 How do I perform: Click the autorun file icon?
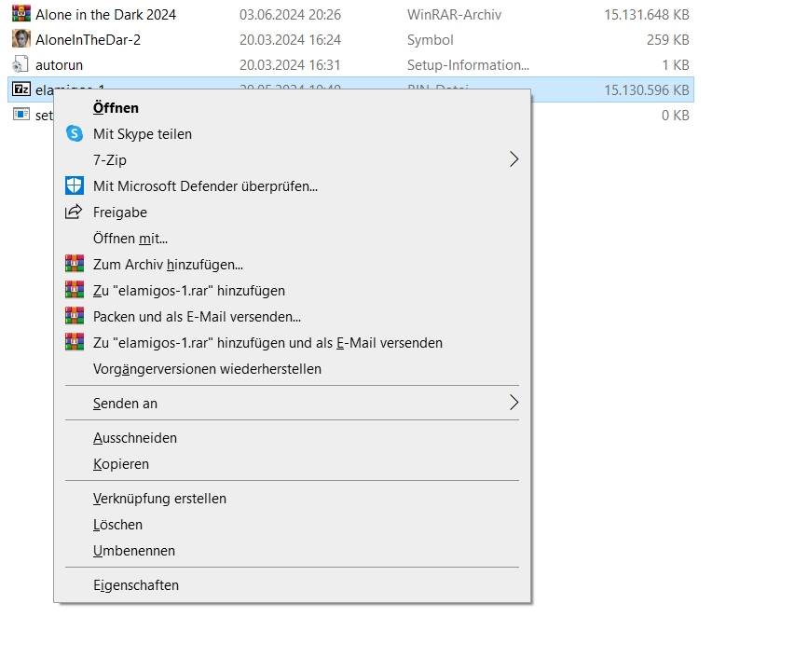coord(21,64)
